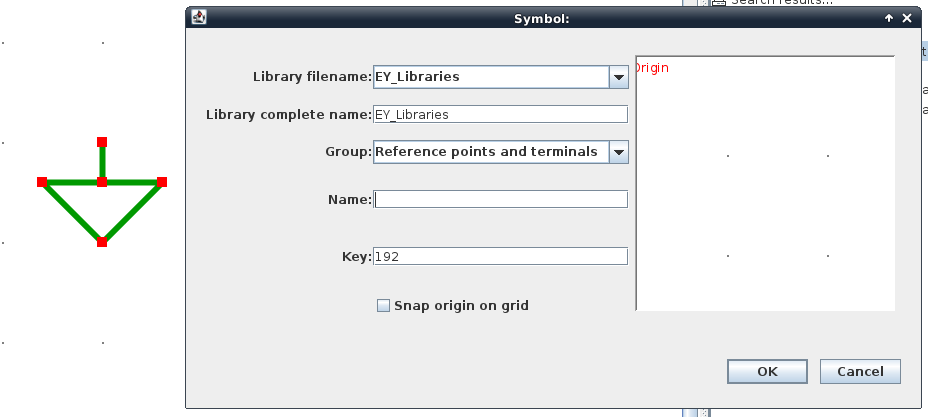
Task: Select right red handle of the triangle
Action: (x=162, y=182)
